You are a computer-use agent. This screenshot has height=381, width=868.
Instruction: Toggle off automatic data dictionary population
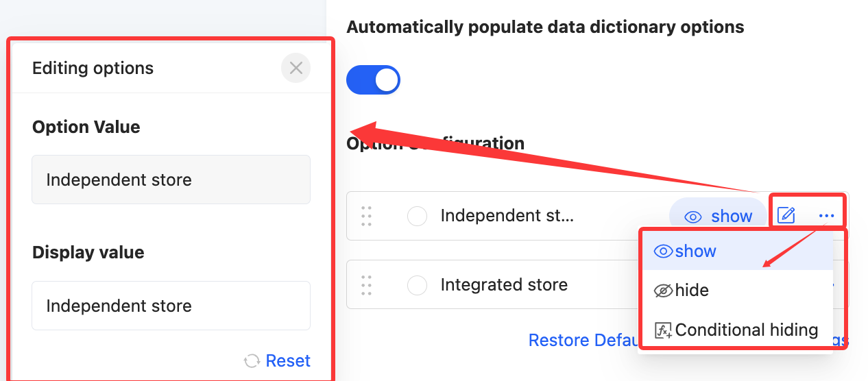(373, 79)
